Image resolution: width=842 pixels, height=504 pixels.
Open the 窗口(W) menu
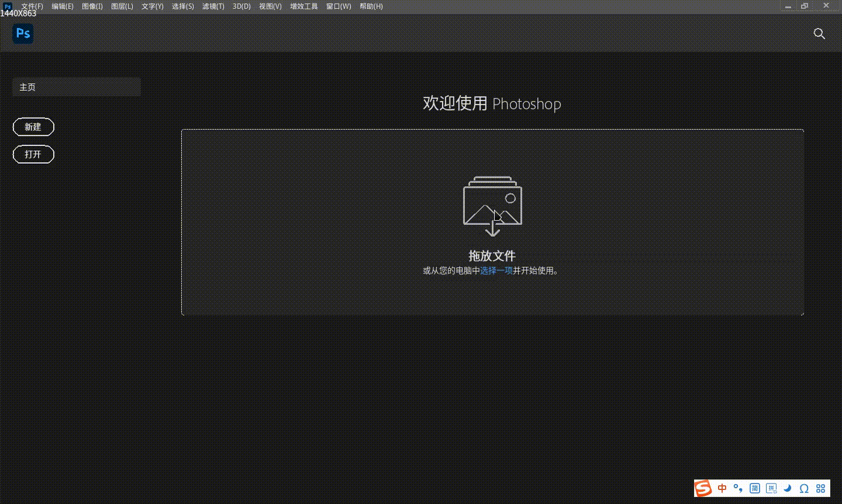tap(339, 6)
